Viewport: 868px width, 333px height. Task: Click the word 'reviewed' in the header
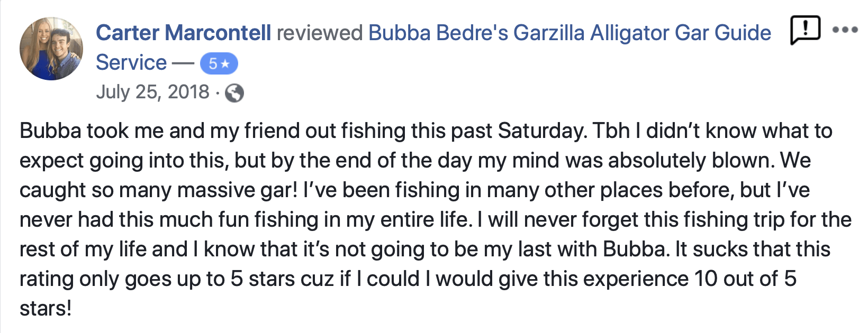(x=318, y=32)
